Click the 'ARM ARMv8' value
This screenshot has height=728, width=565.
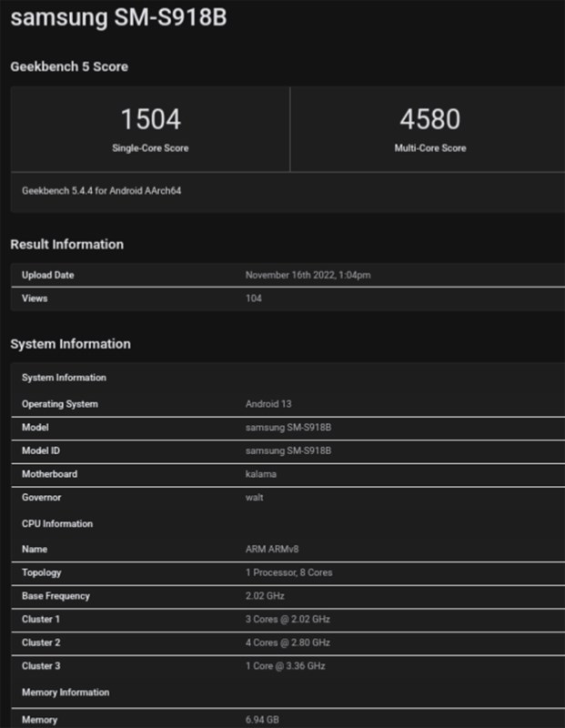272,550
